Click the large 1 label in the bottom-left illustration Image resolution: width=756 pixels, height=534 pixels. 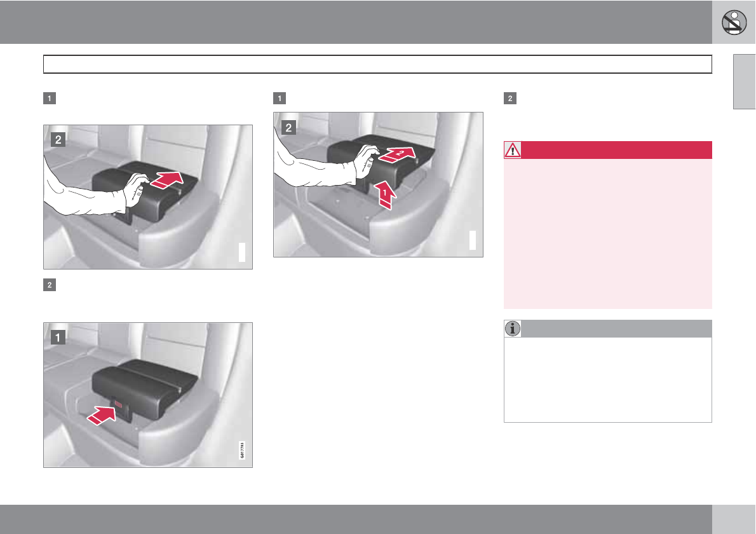coord(58,337)
